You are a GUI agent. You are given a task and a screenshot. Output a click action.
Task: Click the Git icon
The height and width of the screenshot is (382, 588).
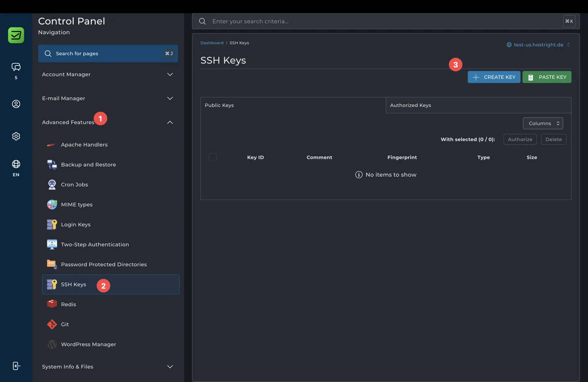pos(52,324)
